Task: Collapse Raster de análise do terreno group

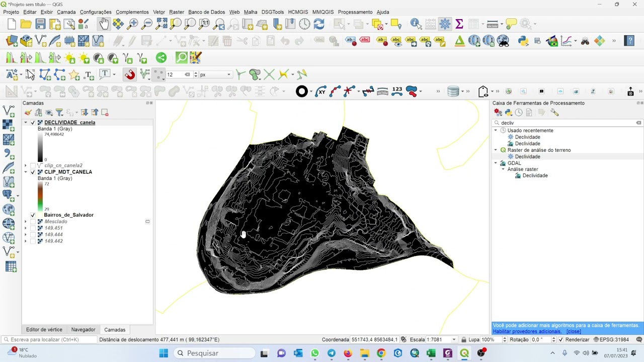Action: [496, 150]
